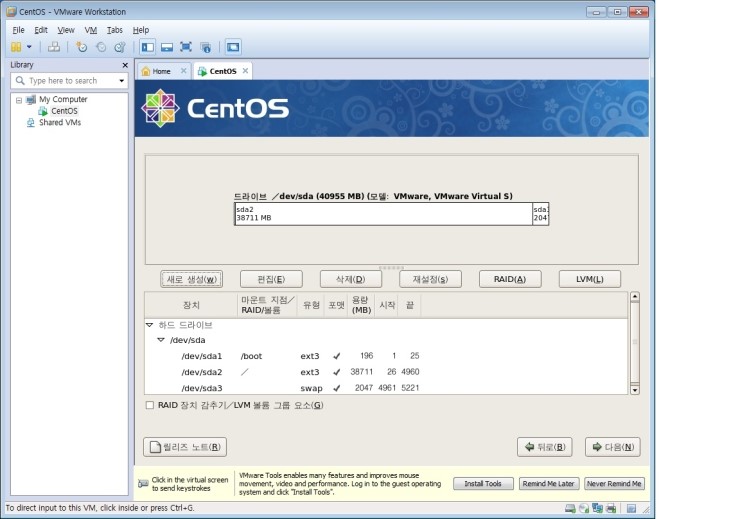Open the power options dropdown arrow
Image resolution: width=740 pixels, height=519 pixels.
(29, 47)
